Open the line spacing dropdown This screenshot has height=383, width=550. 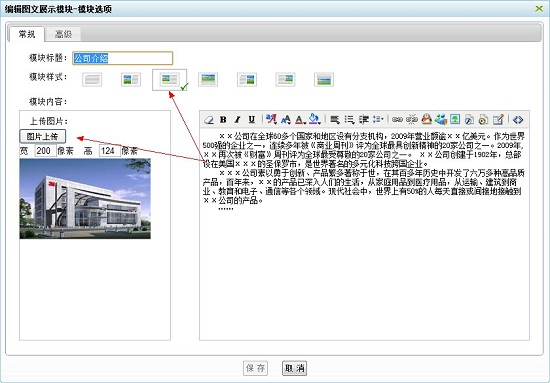pos(378,120)
